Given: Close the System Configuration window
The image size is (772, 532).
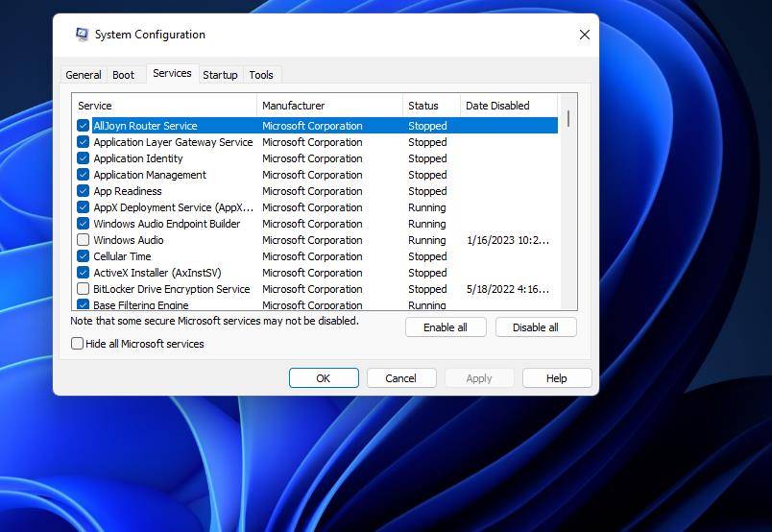Looking at the screenshot, I should click(585, 35).
